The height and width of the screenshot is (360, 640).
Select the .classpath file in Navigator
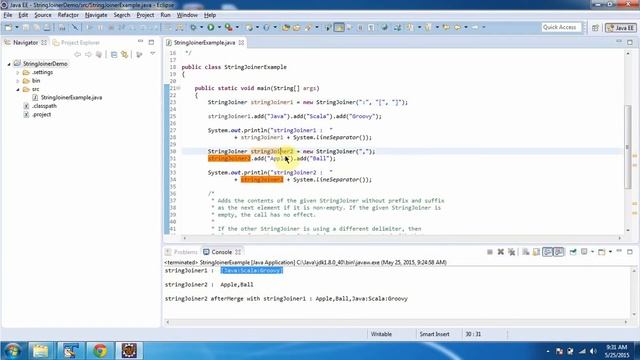44,106
